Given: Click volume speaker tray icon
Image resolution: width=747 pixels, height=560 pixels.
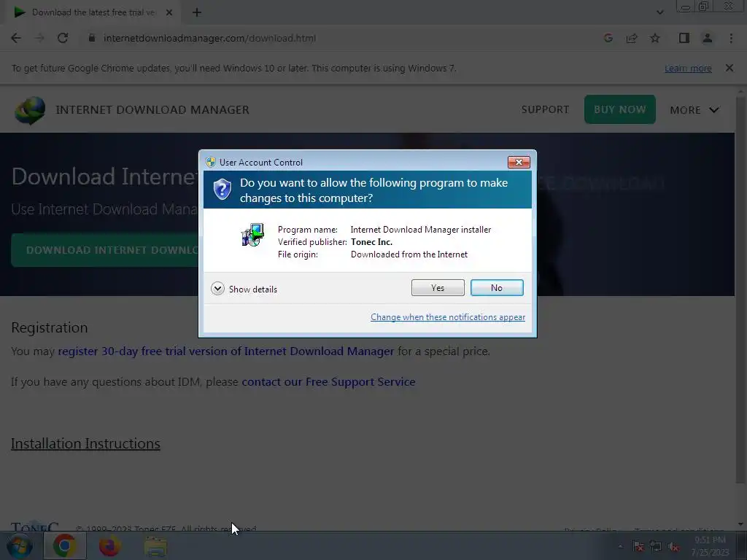Looking at the screenshot, I should [673, 547].
